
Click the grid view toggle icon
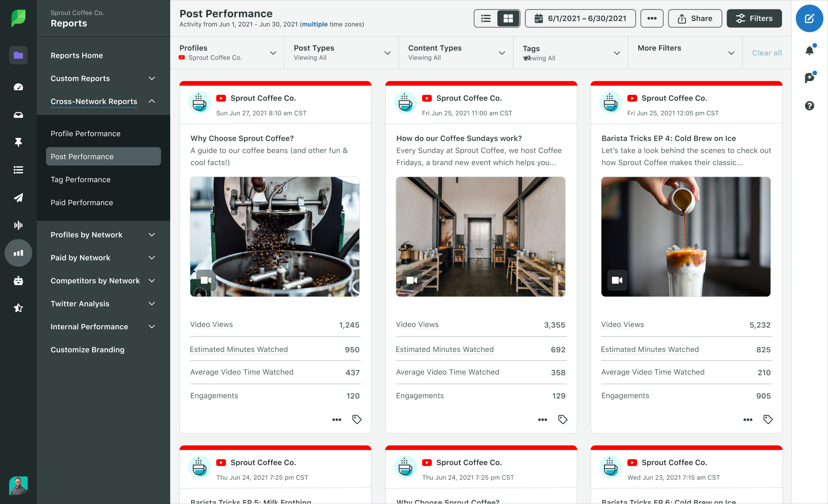point(507,18)
